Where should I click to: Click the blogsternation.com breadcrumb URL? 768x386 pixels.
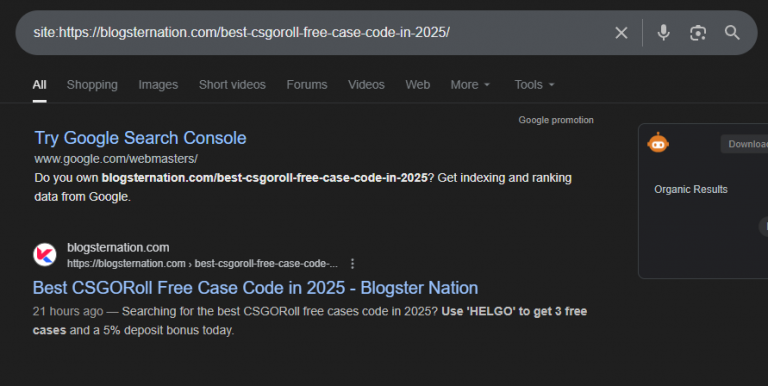coord(202,264)
